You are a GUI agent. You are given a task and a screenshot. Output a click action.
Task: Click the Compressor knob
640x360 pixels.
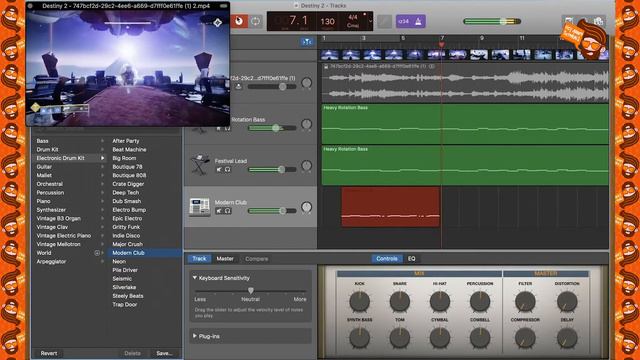(x=525, y=338)
